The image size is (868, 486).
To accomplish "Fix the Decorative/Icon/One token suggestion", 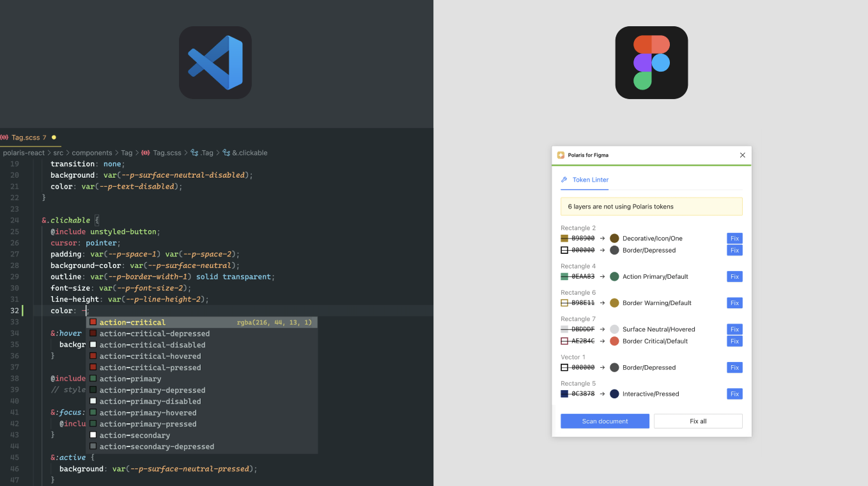I will point(734,239).
